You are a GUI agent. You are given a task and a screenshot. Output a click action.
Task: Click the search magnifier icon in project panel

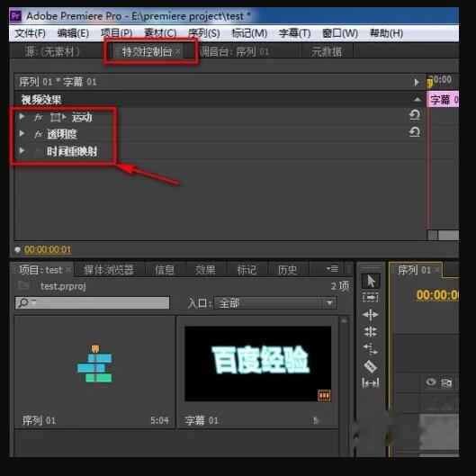(24, 302)
